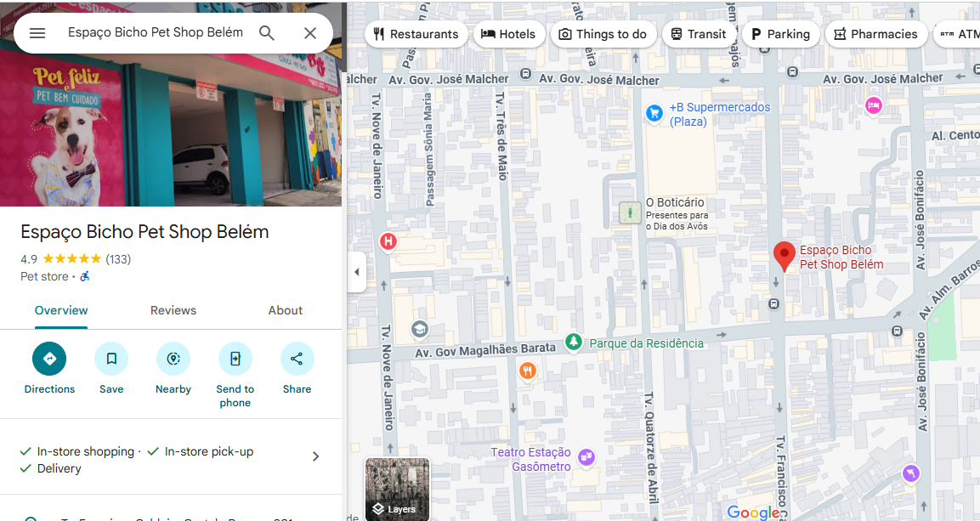Expand service options with right chevron

pyautogui.click(x=315, y=456)
